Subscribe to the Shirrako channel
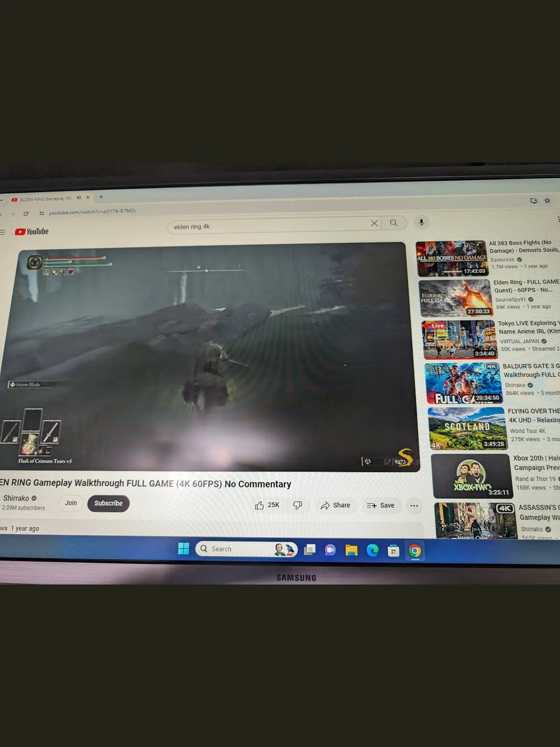The height and width of the screenshot is (747, 560). tap(108, 503)
